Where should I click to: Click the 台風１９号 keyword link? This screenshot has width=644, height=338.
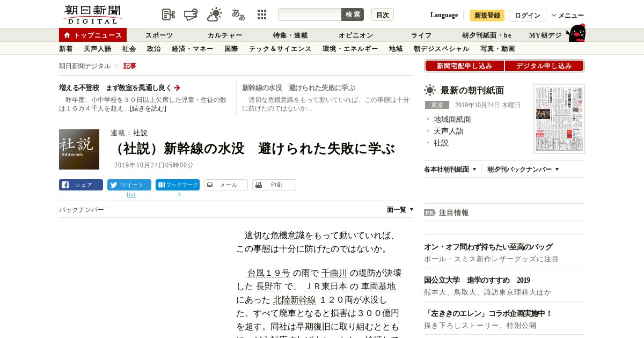tap(269, 273)
